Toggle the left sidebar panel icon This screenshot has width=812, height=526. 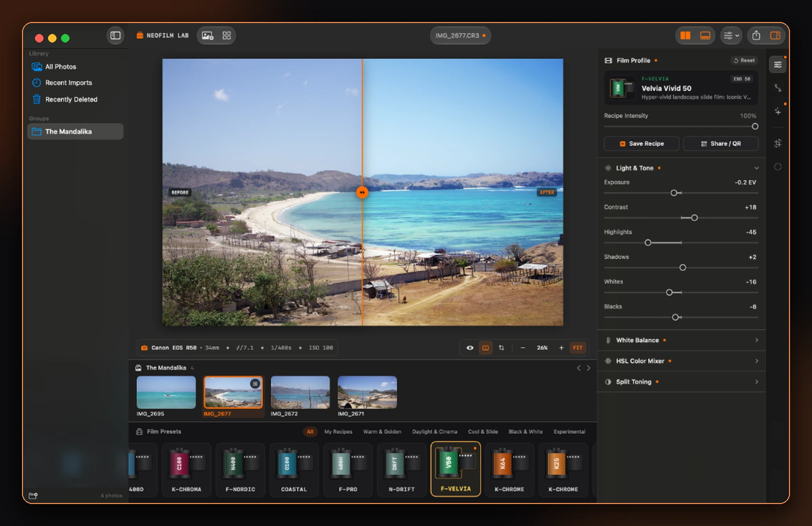(x=115, y=35)
